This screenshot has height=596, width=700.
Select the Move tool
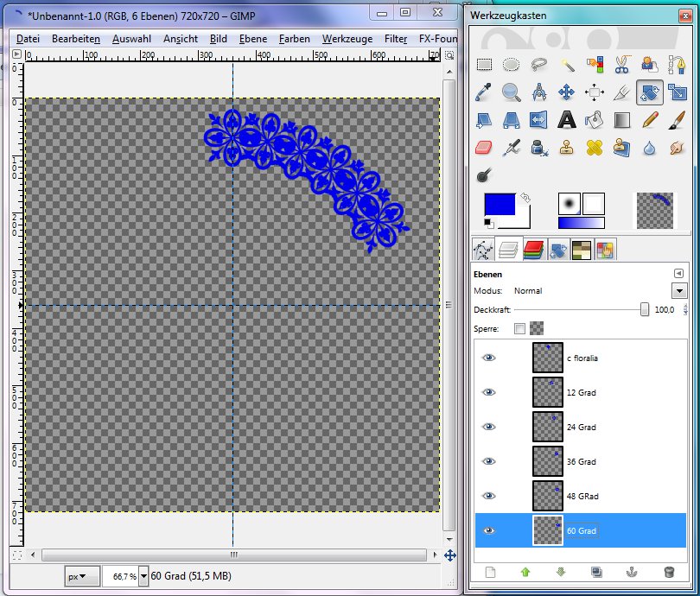coord(567,92)
